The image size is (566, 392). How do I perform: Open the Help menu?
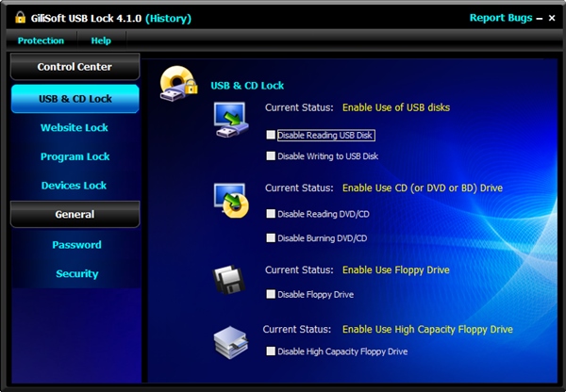coord(101,41)
